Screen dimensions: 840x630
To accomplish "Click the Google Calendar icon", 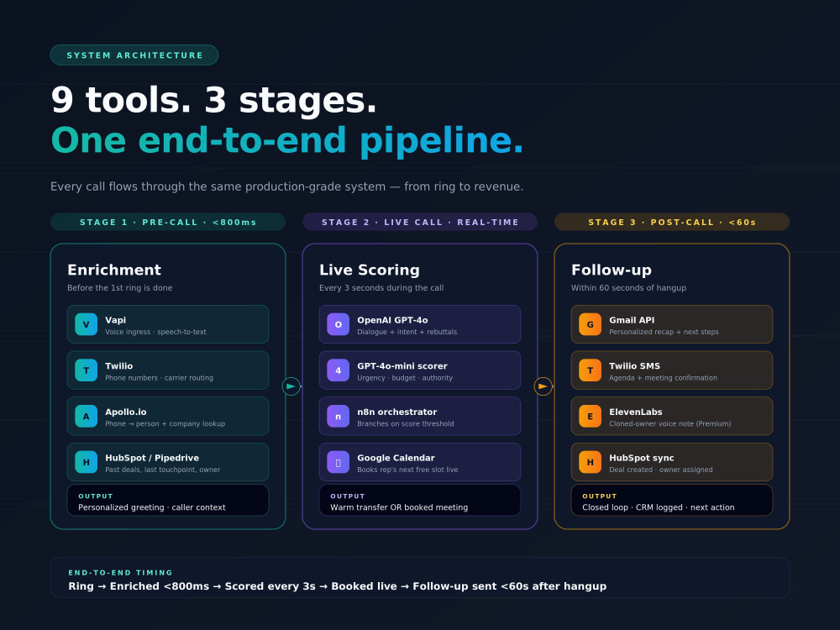I will (338, 462).
